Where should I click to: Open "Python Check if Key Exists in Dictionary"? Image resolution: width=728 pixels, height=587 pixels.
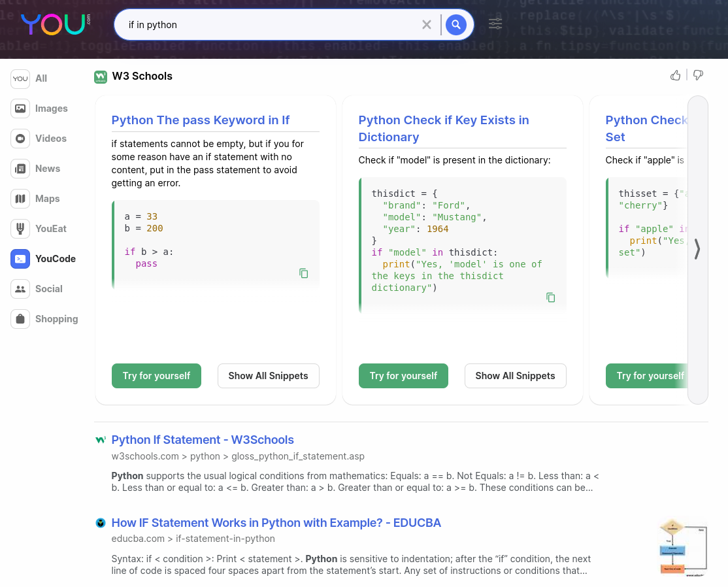444,129
